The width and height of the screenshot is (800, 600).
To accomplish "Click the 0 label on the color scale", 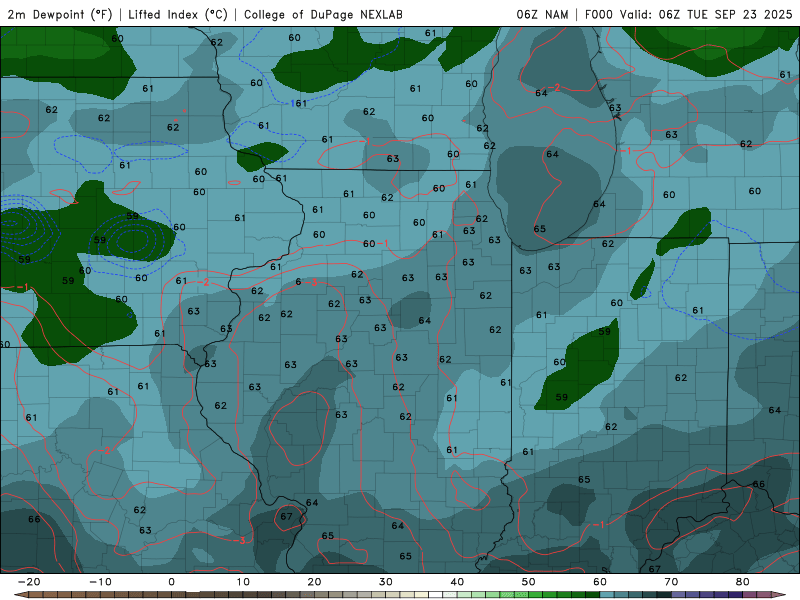I will point(171,582).
